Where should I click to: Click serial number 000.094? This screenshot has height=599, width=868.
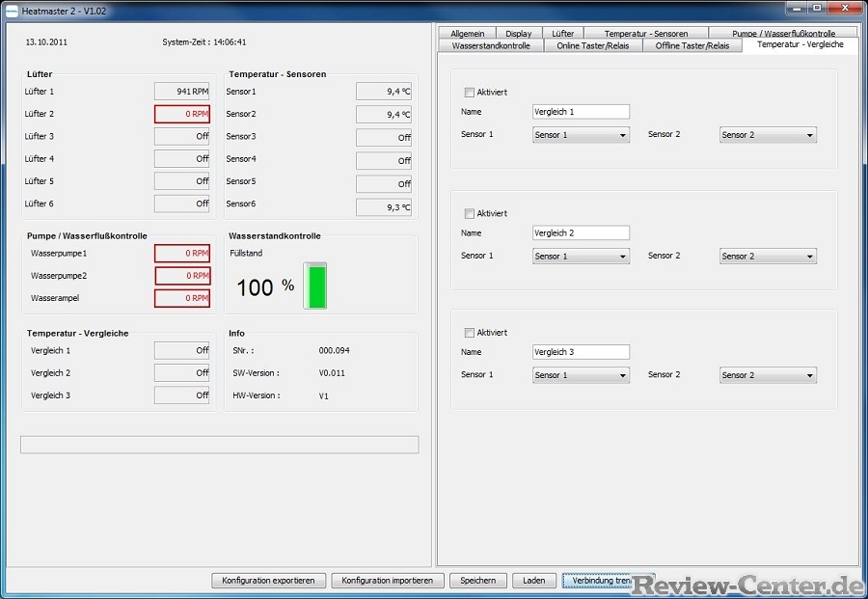click(x=334, y=350)
